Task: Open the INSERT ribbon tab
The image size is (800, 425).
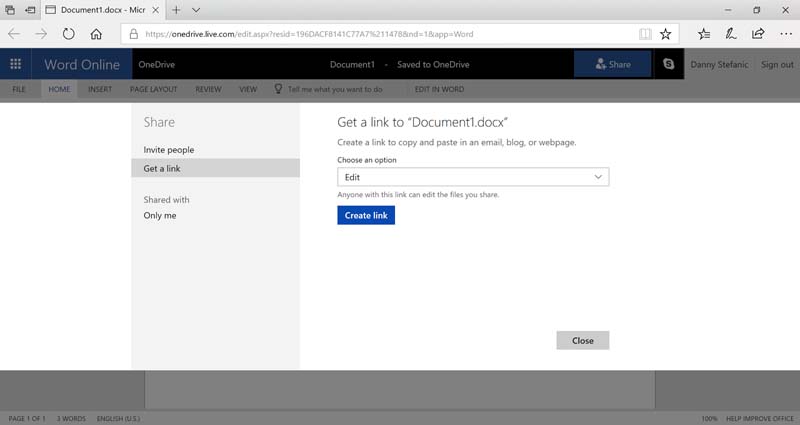Action: (100, 89)
